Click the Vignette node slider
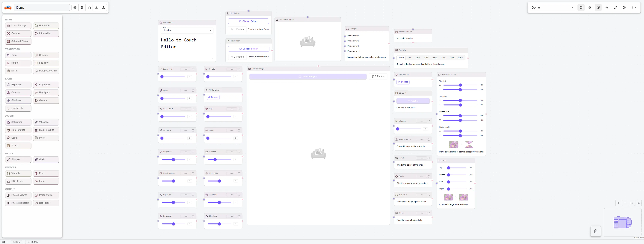This screenshot has width=644, height=244. point(409,129)
